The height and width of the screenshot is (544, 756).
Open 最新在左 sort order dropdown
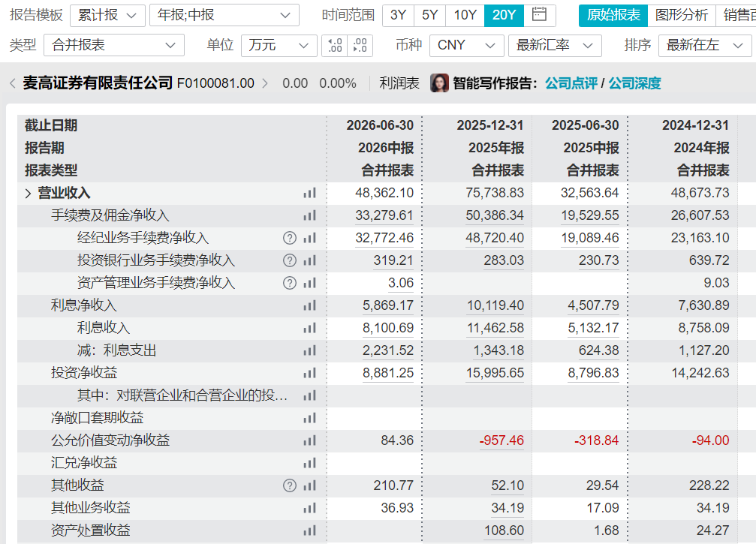705,45
